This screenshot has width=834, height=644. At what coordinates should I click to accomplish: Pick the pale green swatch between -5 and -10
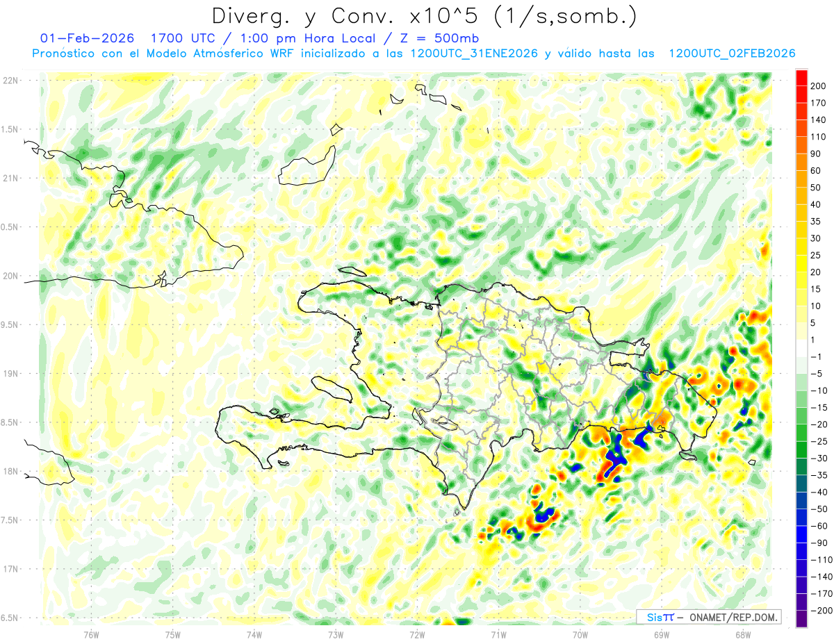coord(801,382)
